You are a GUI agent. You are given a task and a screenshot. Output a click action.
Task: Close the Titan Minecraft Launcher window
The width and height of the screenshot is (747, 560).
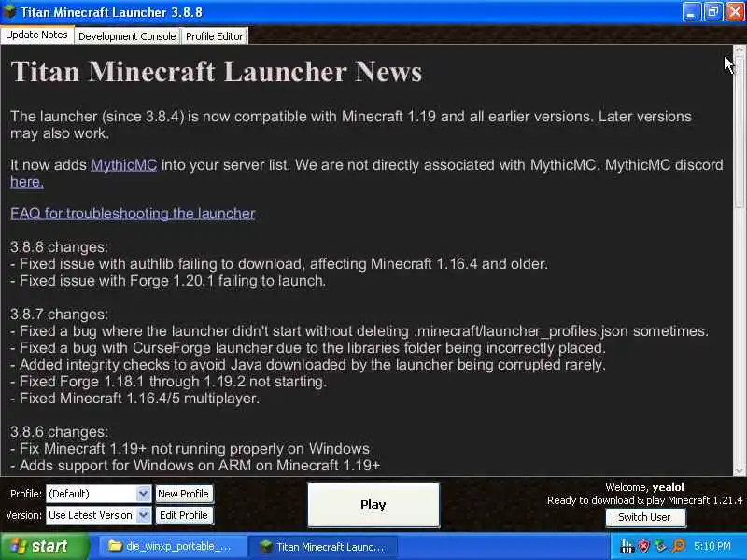[x=735, y=12]
